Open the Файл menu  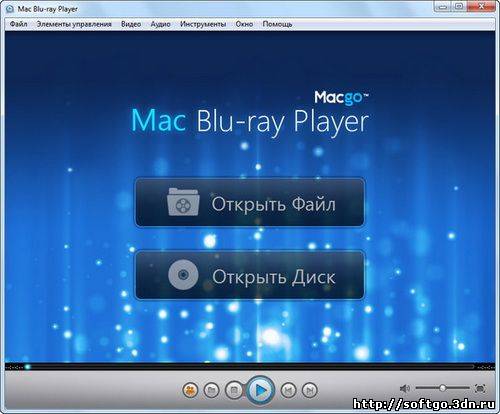pyautogui.click(x=19, y=24)
